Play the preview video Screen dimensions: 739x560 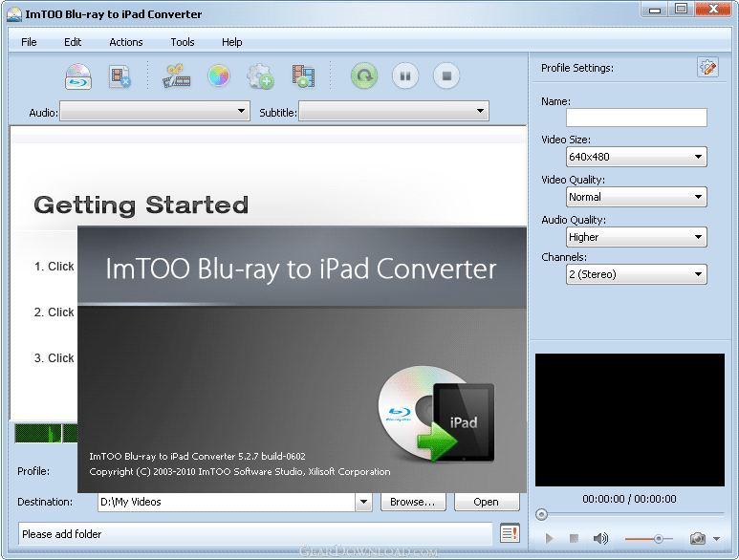pos(549,538)
